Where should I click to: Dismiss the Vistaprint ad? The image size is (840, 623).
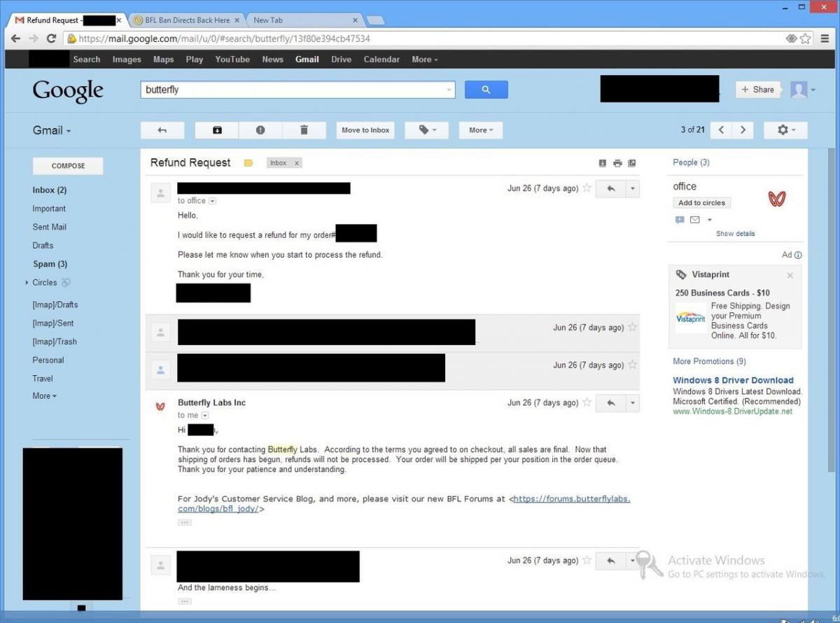(x=790, y=275)
